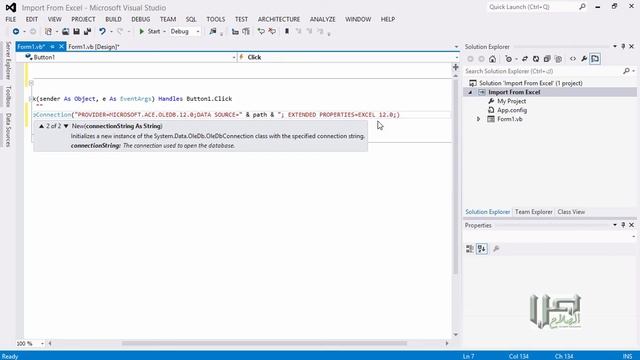Toggle bookmark with the bookmark icon
Image resolution: width=640 pixels, height=360 pixels.
(x=287, y=31)
